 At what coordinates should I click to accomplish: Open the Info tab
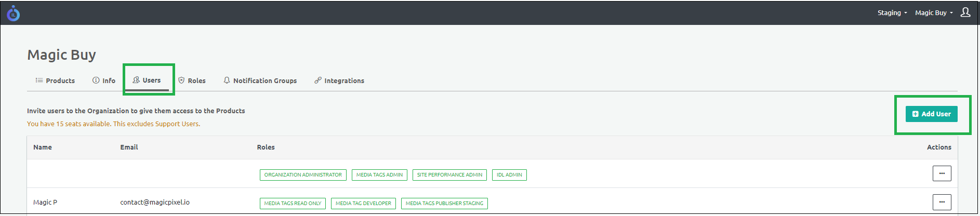coord(104,80)
